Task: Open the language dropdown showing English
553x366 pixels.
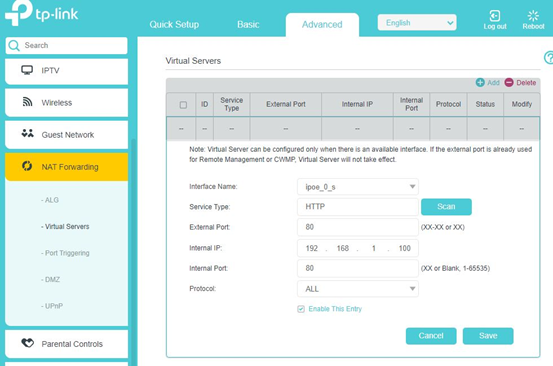Action: [417, 23]
